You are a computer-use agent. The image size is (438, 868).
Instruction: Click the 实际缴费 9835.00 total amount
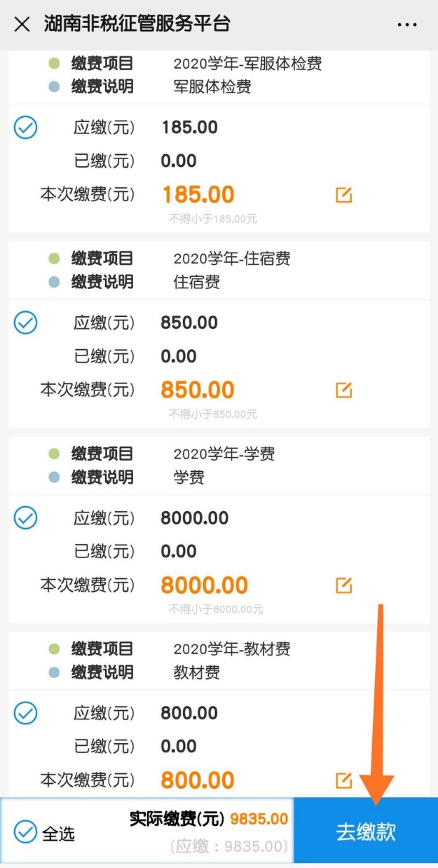coord(259,819)
